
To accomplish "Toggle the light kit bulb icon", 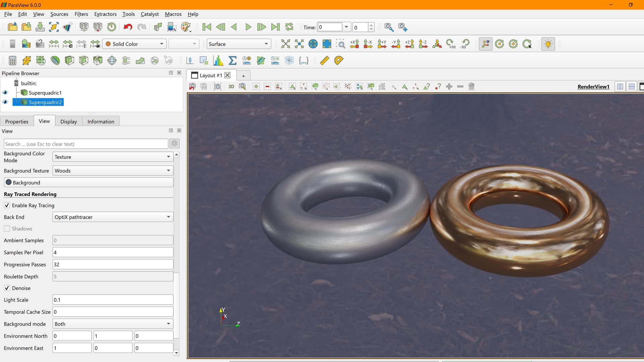I will click(548, 44).
